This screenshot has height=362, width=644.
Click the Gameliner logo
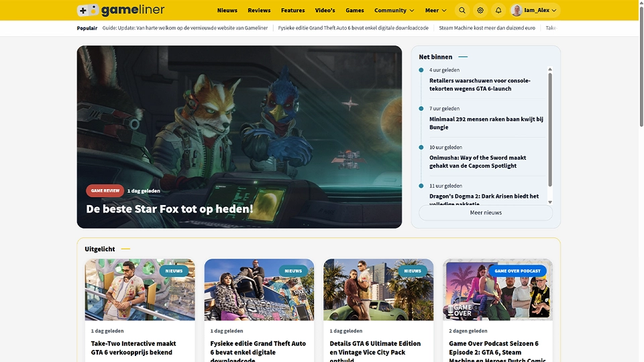(121, 10)
